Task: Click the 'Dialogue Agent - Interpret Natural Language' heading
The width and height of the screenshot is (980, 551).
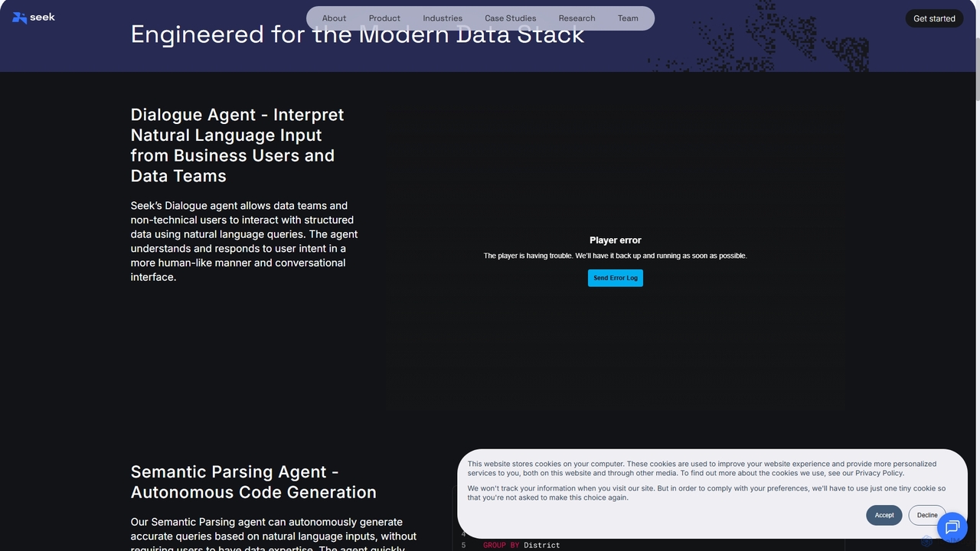Action: (x=237, y=145)
